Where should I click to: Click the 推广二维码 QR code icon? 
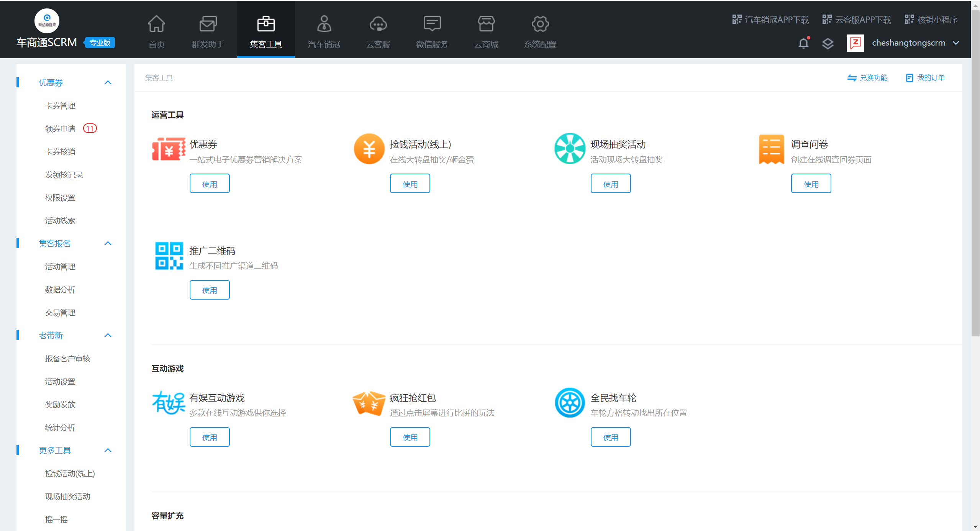[x=169, y=256]
